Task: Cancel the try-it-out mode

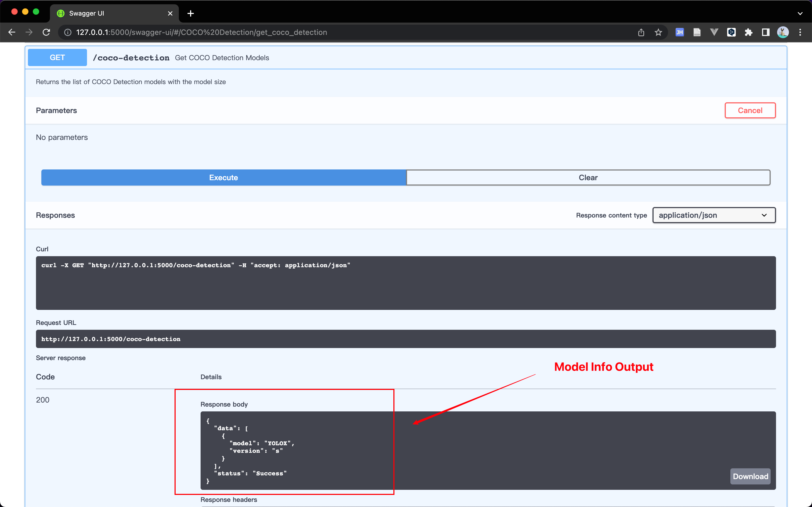Action: tap(750, 110)
